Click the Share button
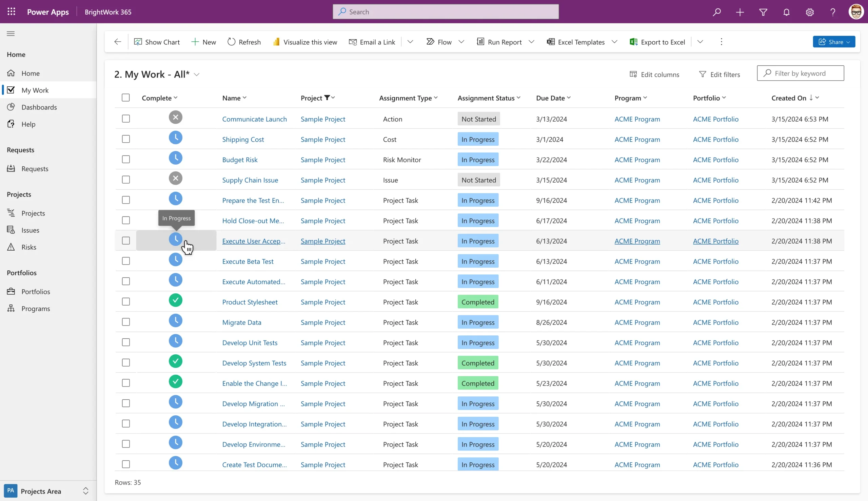Screen dimensions: 868x501 [x=833, y=42]
